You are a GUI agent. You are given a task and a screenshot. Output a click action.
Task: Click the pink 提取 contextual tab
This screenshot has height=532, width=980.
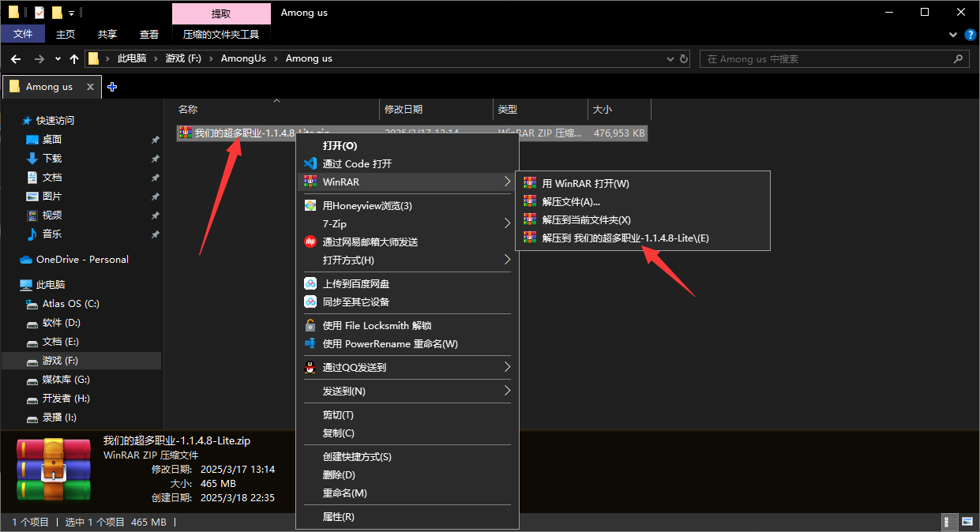[x=221, y=13]
